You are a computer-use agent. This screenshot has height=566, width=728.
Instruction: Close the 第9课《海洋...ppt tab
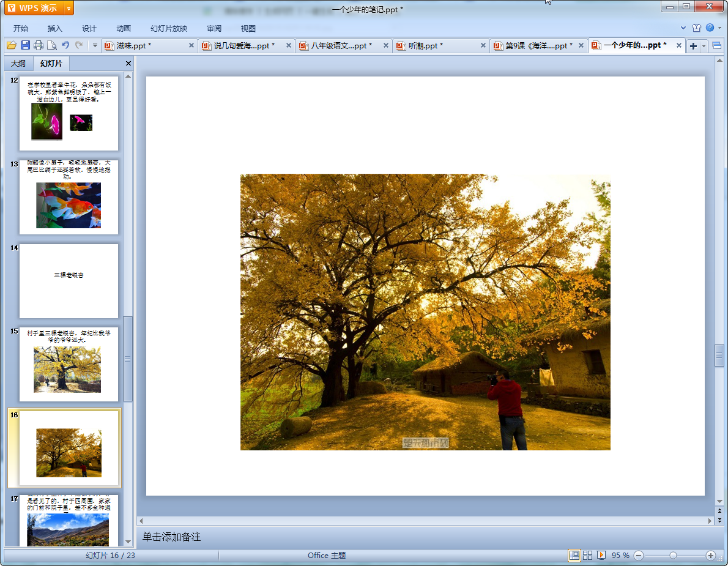pos(581,45)
